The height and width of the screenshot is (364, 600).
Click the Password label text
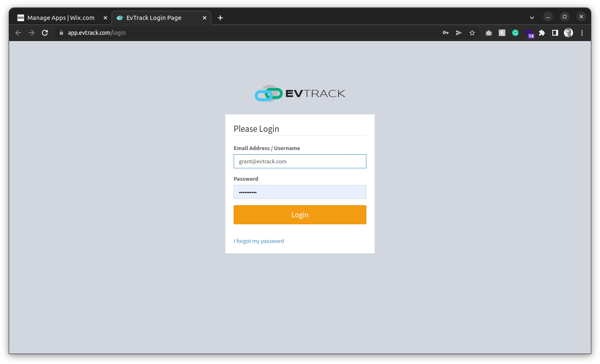tap(246, 179)
